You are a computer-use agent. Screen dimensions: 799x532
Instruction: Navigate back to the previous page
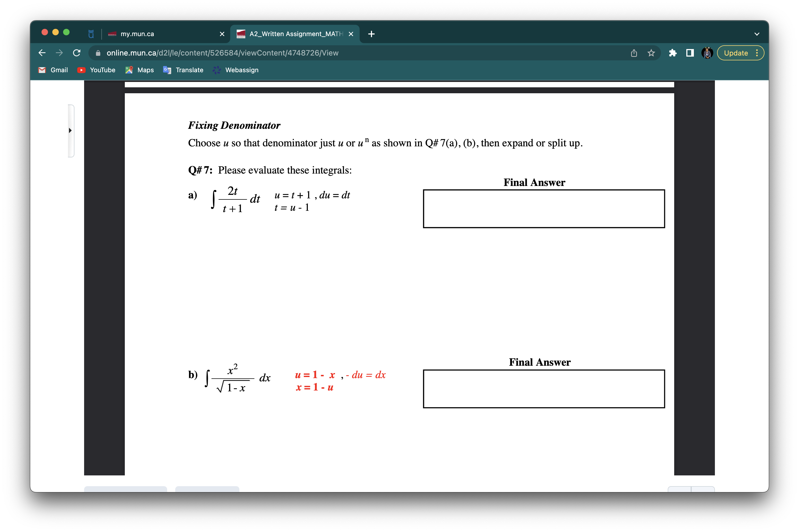coord(42,53)
